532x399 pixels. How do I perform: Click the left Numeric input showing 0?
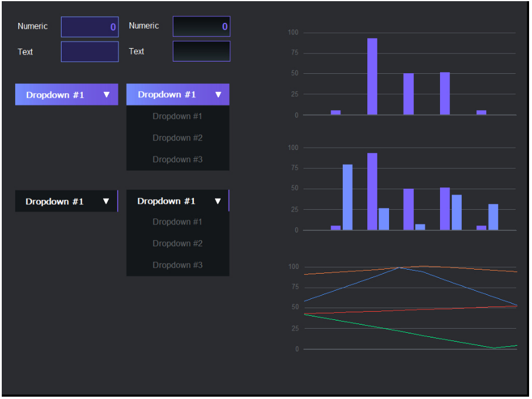90,26
